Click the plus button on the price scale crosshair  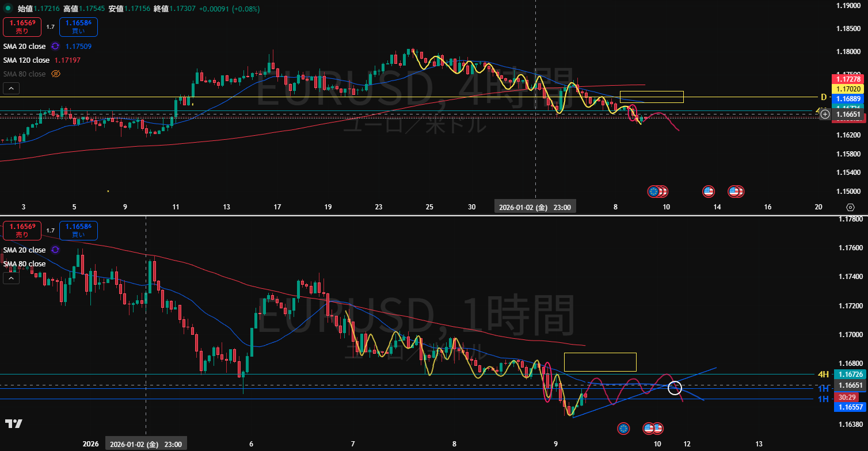(825, 114)
